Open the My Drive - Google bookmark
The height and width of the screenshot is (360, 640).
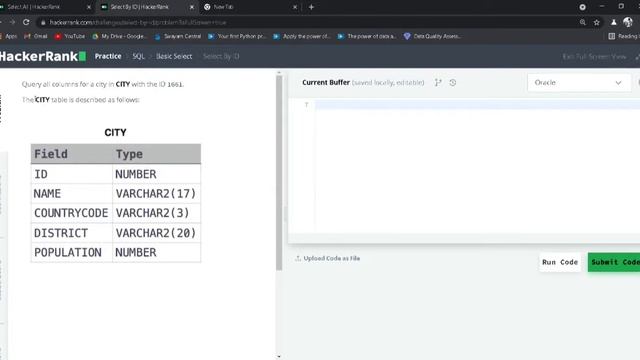[119, 36]
